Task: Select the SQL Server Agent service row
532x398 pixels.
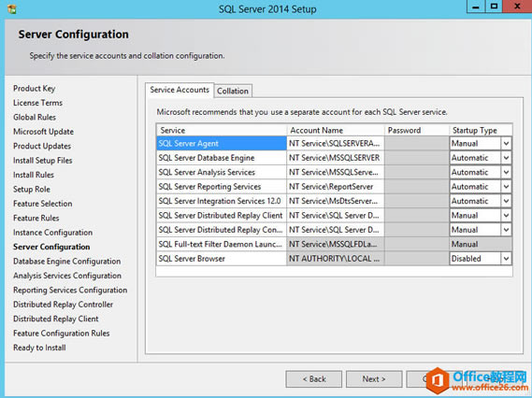Action: tap(222, 143)
